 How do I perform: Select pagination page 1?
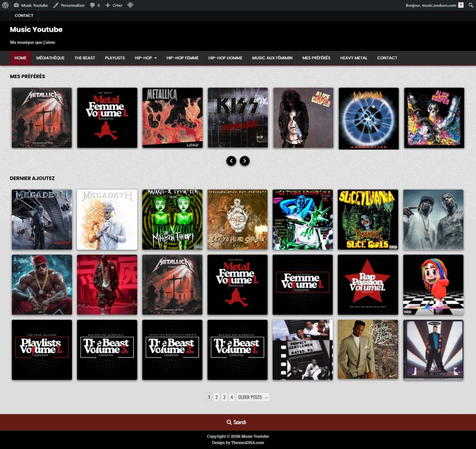(x=209, y=397)
